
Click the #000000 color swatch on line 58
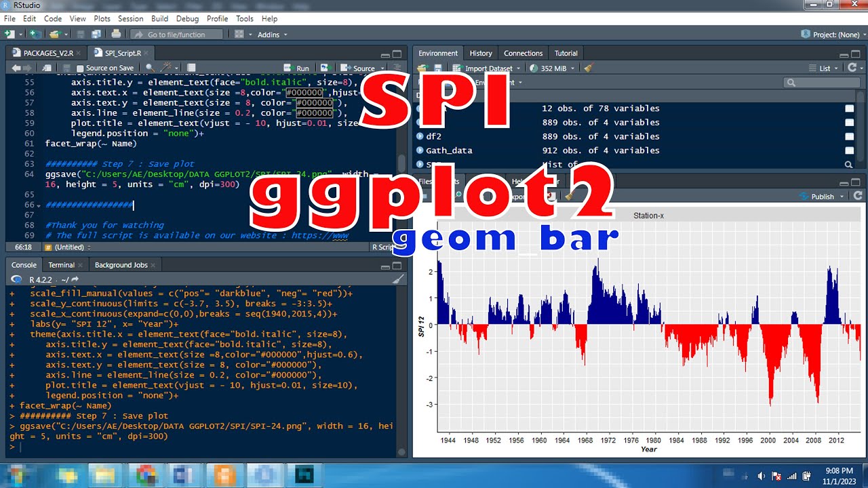pos(314,113)
